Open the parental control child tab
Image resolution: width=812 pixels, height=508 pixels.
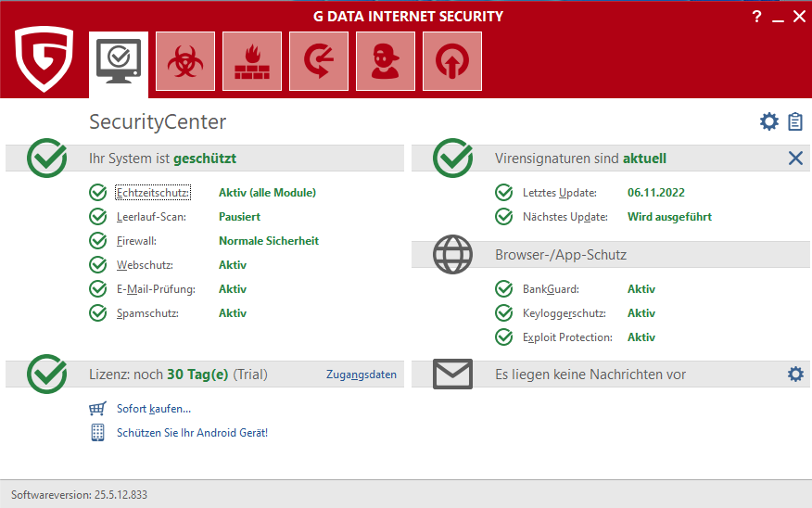(x=386, y=61)
